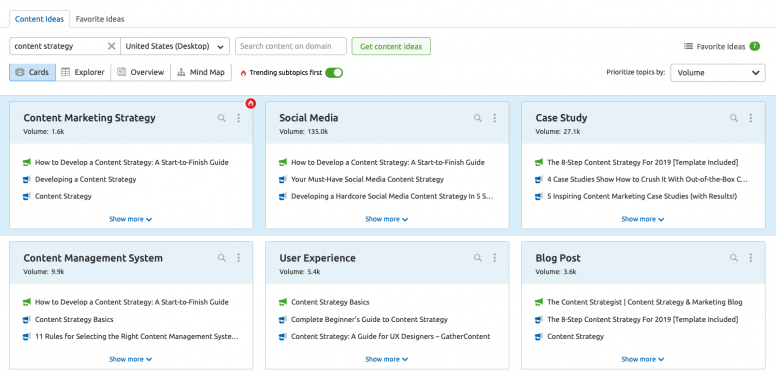
Task: Click search icon on User Experience card
Action: (478, 258)
